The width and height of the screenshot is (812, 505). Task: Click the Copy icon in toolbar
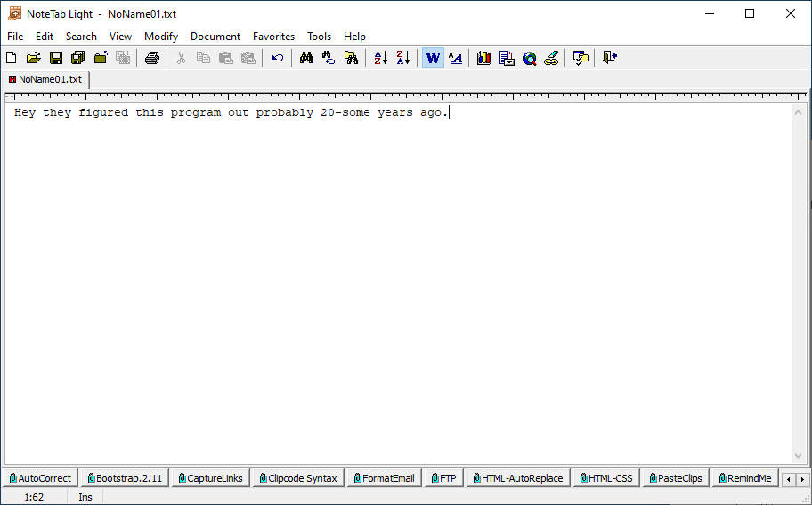tap(203, 58)
